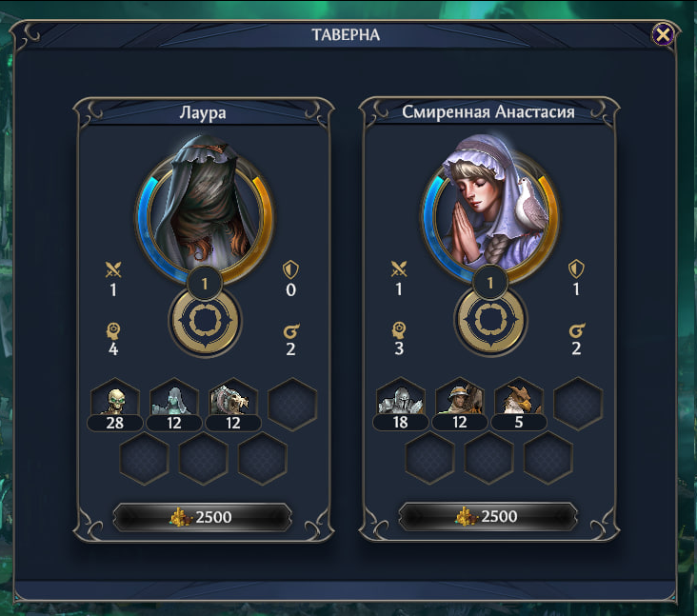The image size is (697, 616).
Task: Click Смиренная Анастасия's defense shield icon
Action: (x=576, y=268)
